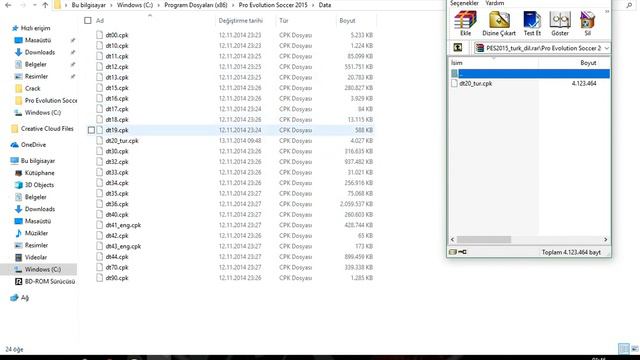This screenshot has width=640, height=360.
Task: Click the Test Et icon
Action: [x=532, y=23]
